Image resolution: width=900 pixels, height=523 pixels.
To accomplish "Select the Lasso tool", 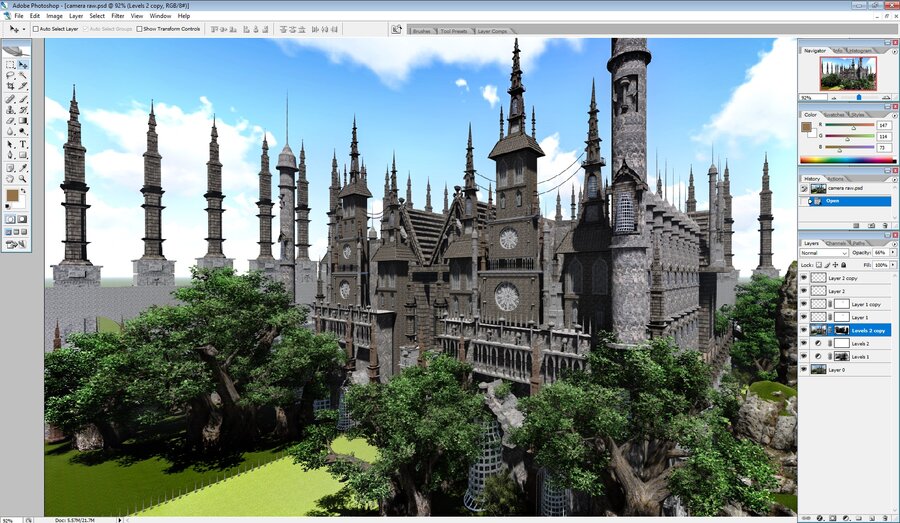I will click(x=10, y=75).
